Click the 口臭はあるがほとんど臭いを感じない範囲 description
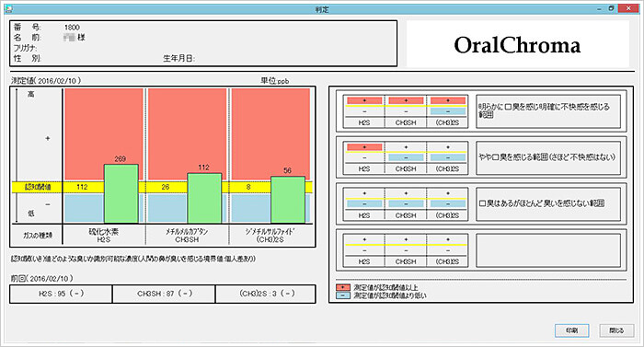The width and height of the screenshot is (644, 347). pyautogui.click(x=548, y=203)
